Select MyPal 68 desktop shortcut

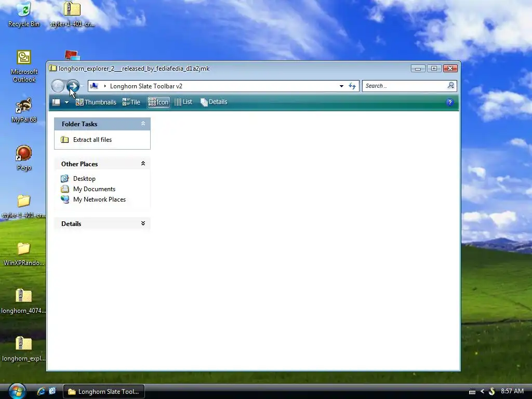24,110
